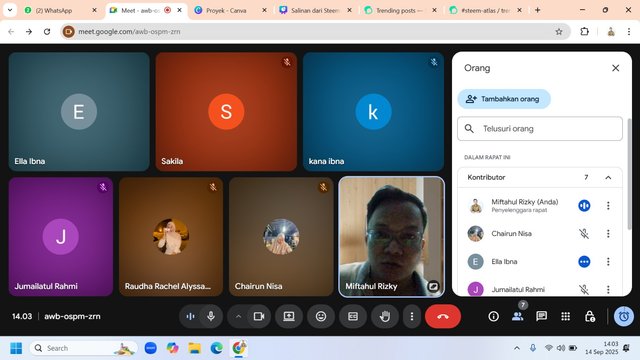640x360 pixels.
Task: Open Zoom from the taskbar
Action: tap(151, 348)
